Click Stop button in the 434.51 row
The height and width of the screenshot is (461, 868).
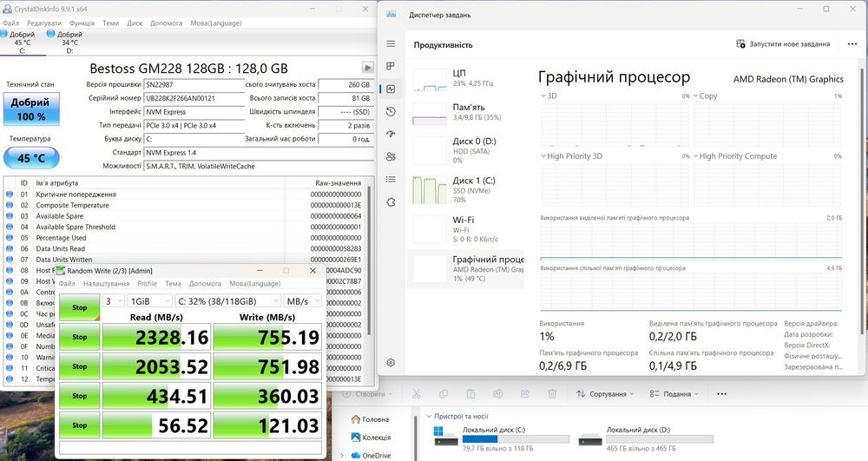(x=80, y=396)
